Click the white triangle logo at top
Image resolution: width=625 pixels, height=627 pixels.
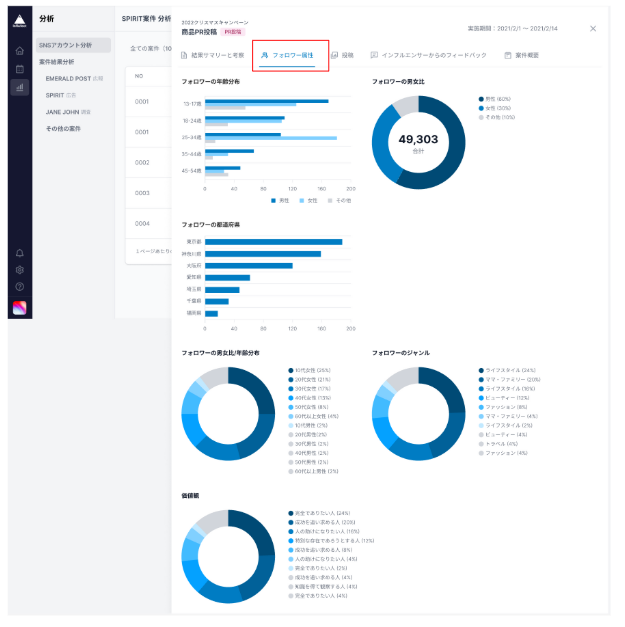(x=20, y=20)
